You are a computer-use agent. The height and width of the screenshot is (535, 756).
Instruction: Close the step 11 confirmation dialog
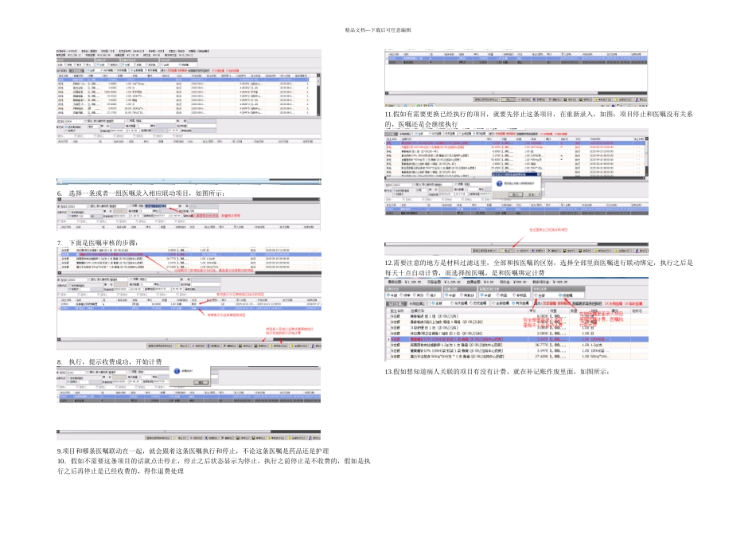pos(539,174)
